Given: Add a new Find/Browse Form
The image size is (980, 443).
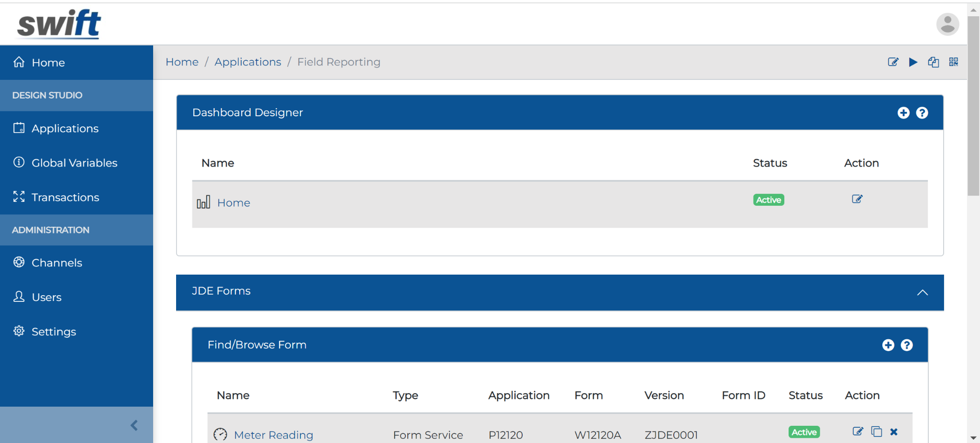Looking at the screenshot, I should pyautogui.click(x=889, y=344).
